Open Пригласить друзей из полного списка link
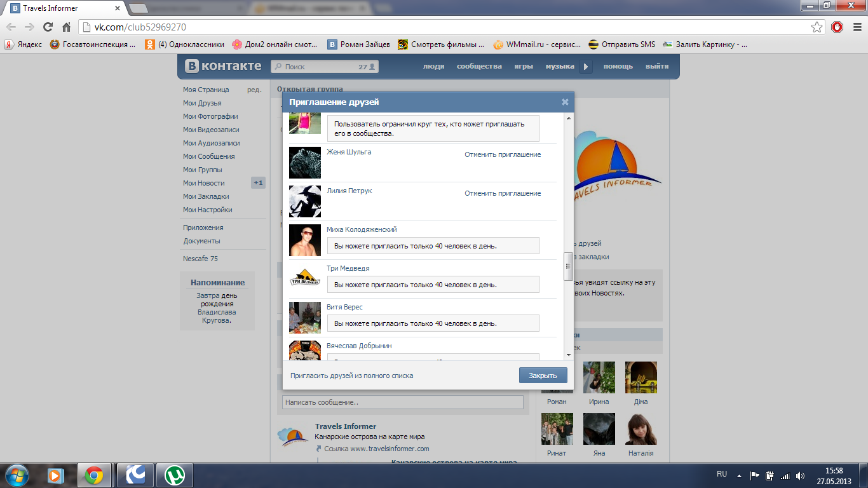868x488 pixels. (x=351, y=376)
